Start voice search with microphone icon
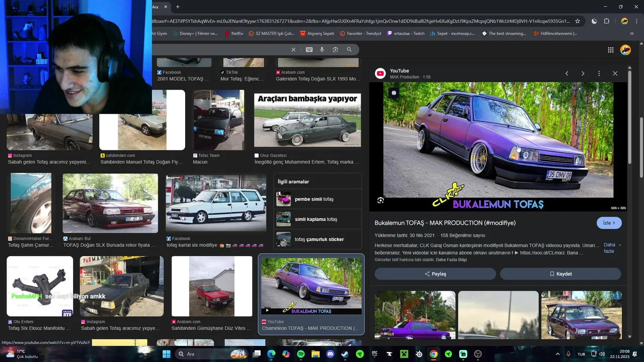 click(322, 50)
